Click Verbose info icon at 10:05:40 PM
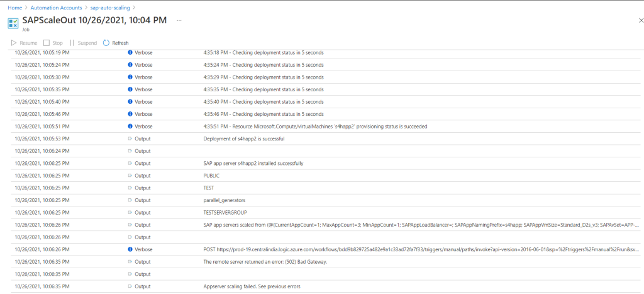This screenshot has width=644, height=294. 130,102
